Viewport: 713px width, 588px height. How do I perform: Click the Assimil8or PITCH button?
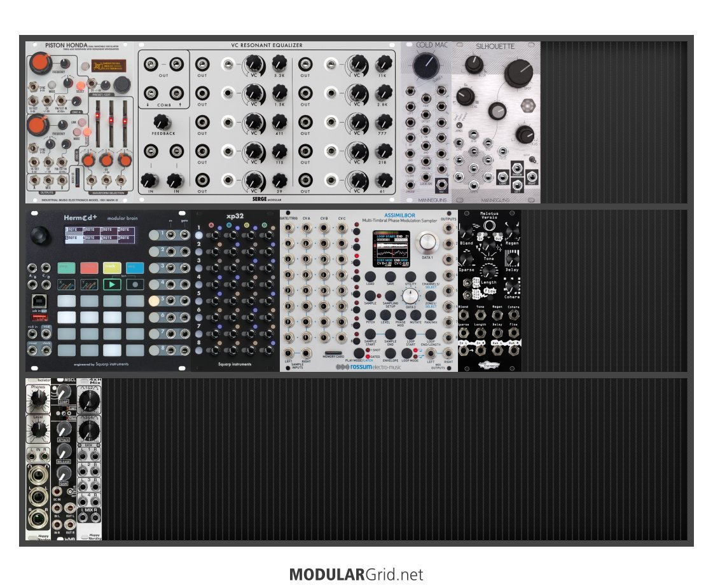coord(370,315)
